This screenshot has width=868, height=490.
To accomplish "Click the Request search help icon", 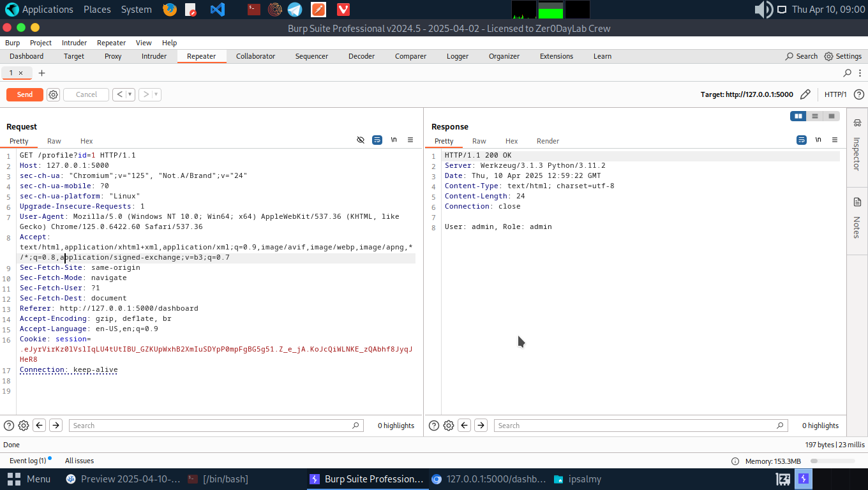I will (9, 426).
